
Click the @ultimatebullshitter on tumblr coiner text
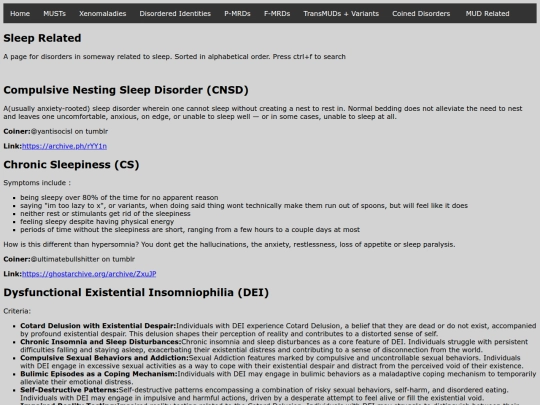pyautogui.click(x=83, y=259)
